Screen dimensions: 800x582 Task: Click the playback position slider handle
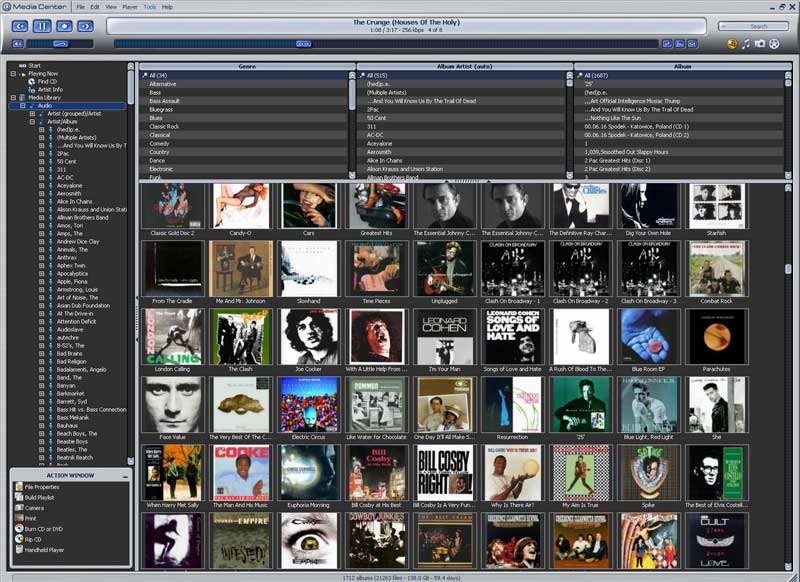tap(304, 44)
